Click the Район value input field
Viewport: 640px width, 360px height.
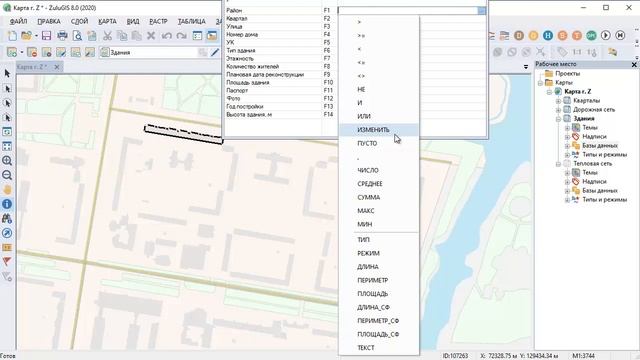coord(408,11)
